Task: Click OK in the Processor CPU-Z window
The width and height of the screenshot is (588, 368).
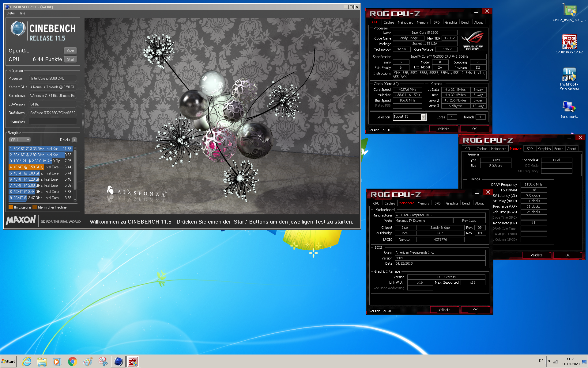Action: point(474,129)
